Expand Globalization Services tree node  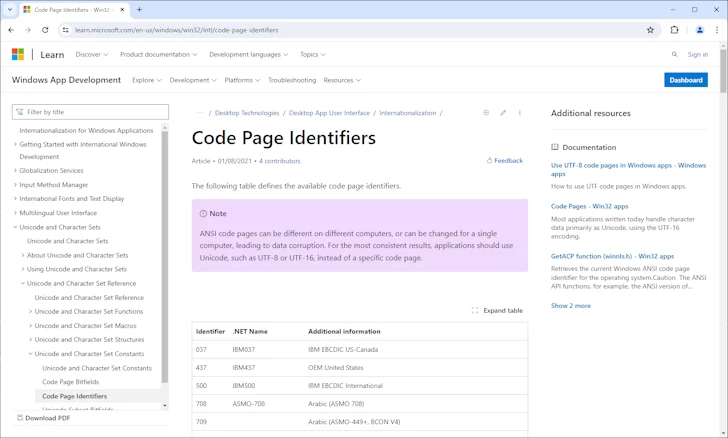tap(15, 170)
